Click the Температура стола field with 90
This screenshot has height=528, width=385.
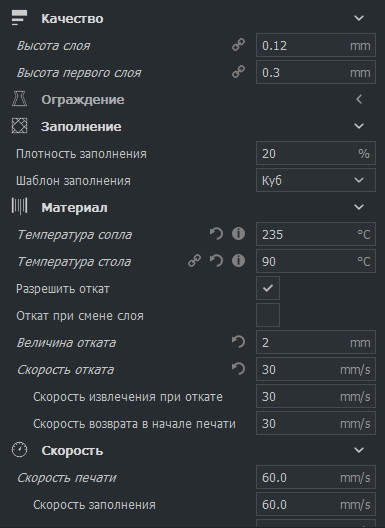point(316,261)
